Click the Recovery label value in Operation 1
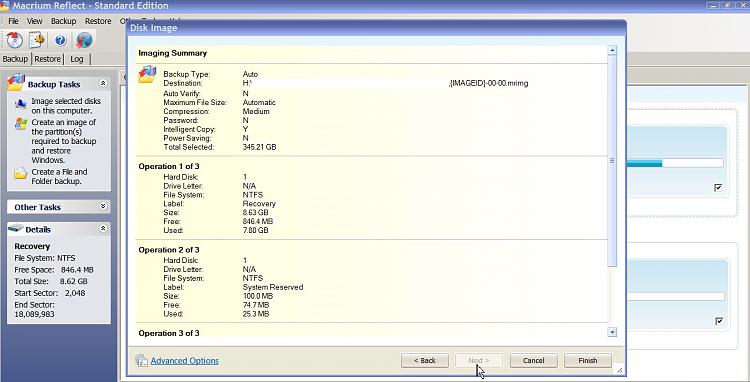 tap(259, 204)
